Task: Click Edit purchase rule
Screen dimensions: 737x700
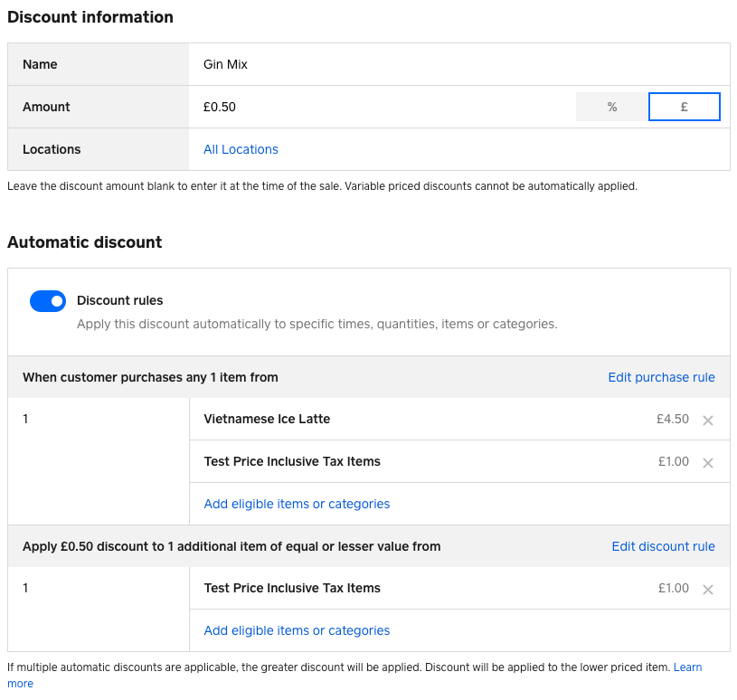Action: pos(661,377)
